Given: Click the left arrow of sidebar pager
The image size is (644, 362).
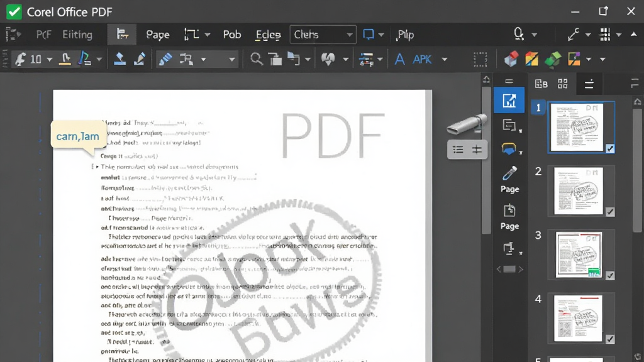Looking at the screenshot, I should point(499,269).
